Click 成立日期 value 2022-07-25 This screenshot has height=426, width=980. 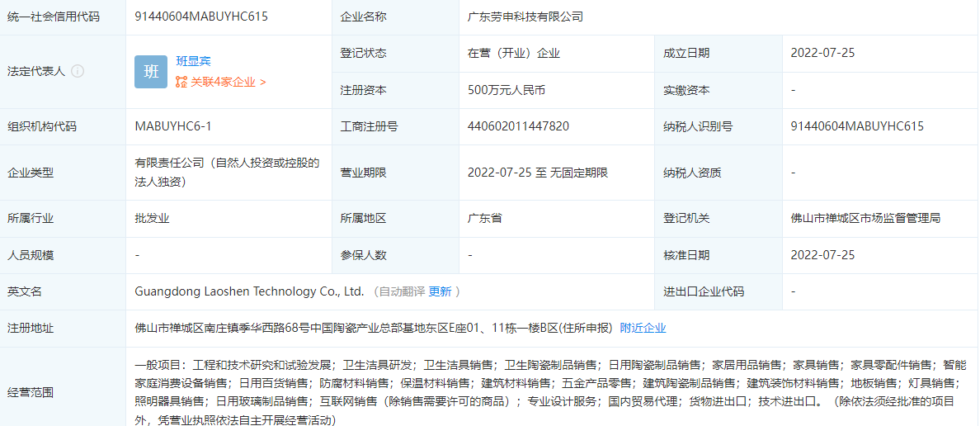click(x=822, y=53)
